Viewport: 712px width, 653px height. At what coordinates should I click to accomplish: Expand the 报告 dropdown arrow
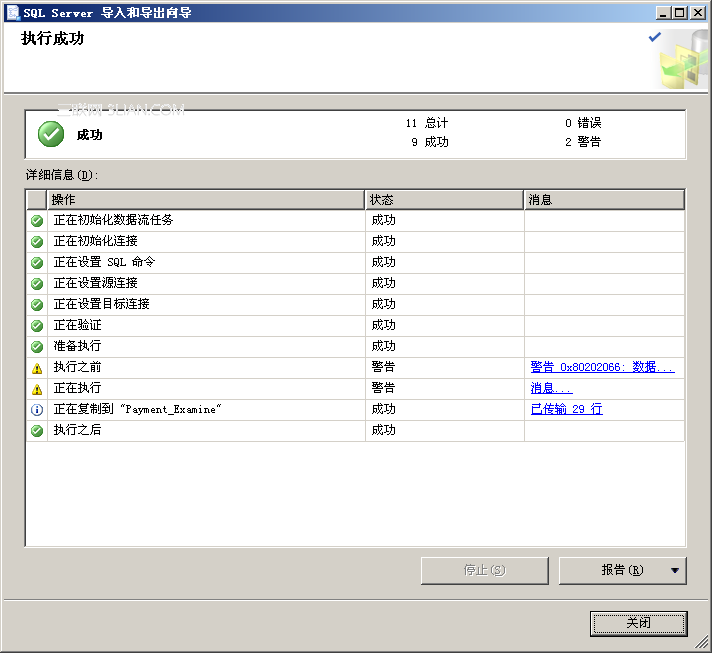[675, 570]
